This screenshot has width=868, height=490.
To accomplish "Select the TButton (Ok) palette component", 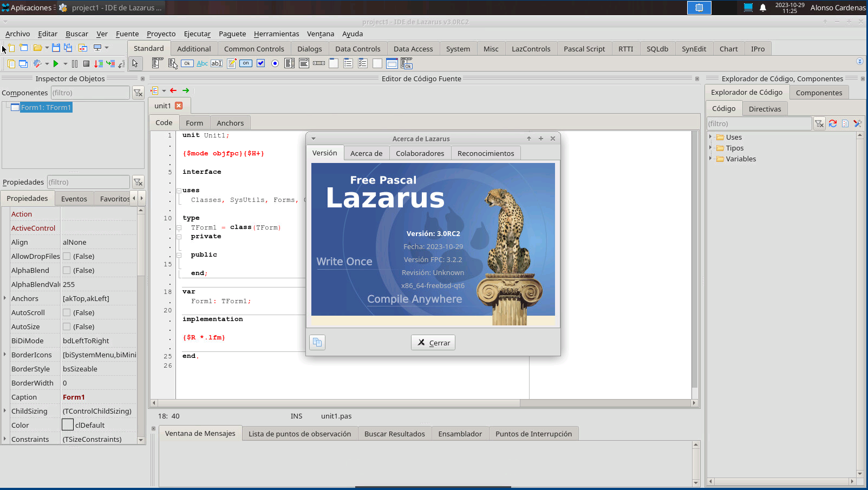I will coord(187,63).
